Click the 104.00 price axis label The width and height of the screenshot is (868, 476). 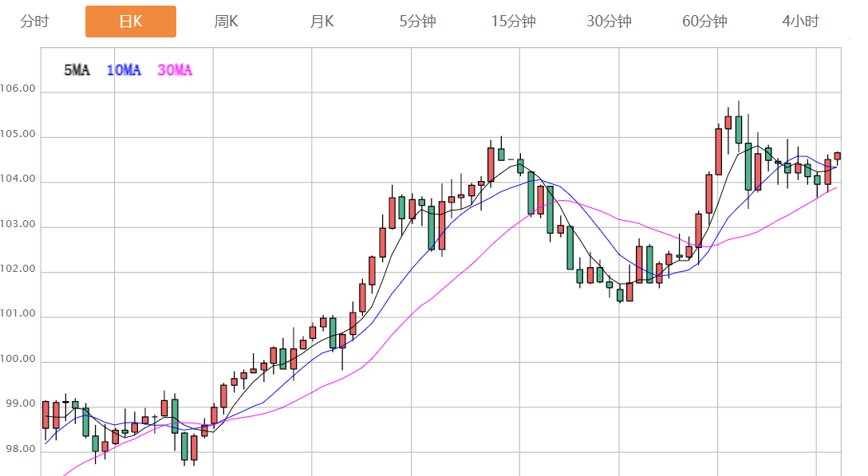(18, 179)
